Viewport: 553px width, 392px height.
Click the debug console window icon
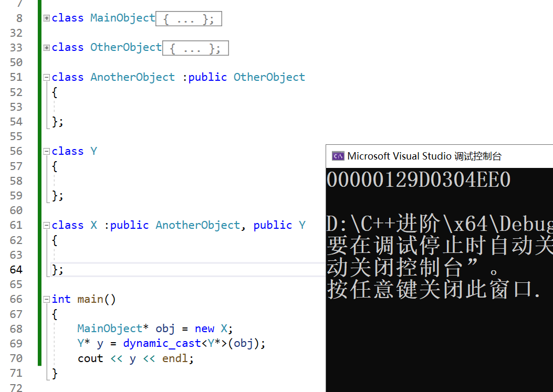[338, 156]
